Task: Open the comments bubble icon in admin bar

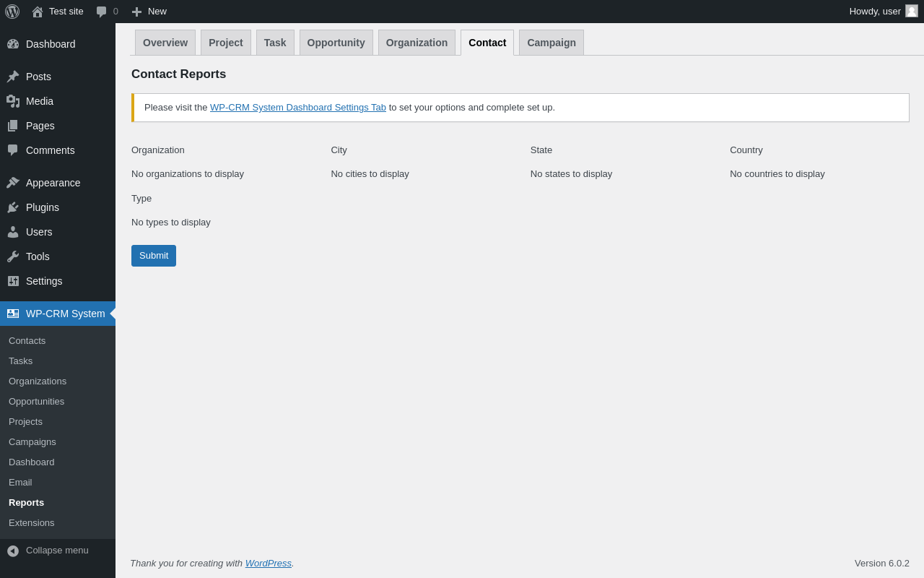Action: 101,12
